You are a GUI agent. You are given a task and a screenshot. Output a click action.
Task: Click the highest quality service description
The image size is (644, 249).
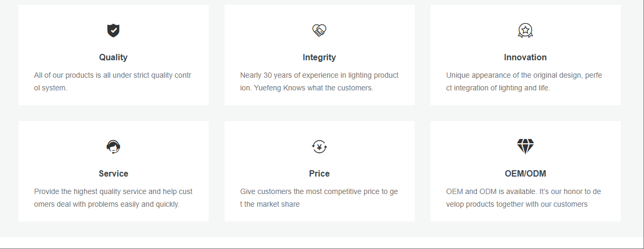[113, 198]
